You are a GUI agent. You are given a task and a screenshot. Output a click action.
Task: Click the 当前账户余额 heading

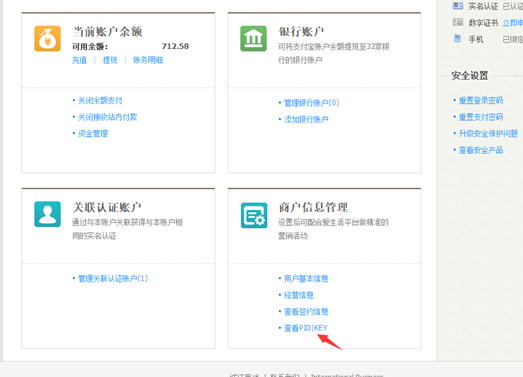point(108,32)
